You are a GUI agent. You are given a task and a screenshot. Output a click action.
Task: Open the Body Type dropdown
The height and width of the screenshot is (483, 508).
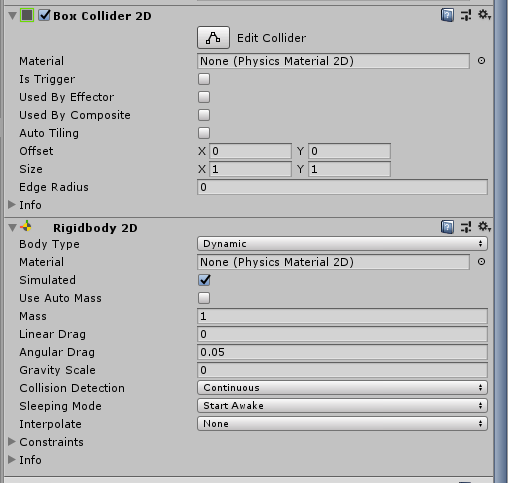[342, 244]
